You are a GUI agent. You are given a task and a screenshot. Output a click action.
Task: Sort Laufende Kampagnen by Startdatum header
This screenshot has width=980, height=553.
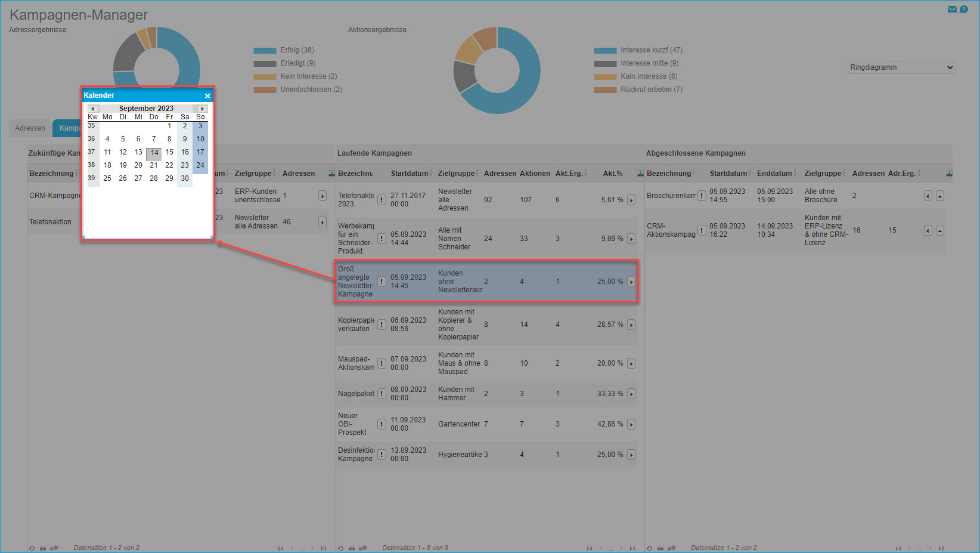[410, 174]
